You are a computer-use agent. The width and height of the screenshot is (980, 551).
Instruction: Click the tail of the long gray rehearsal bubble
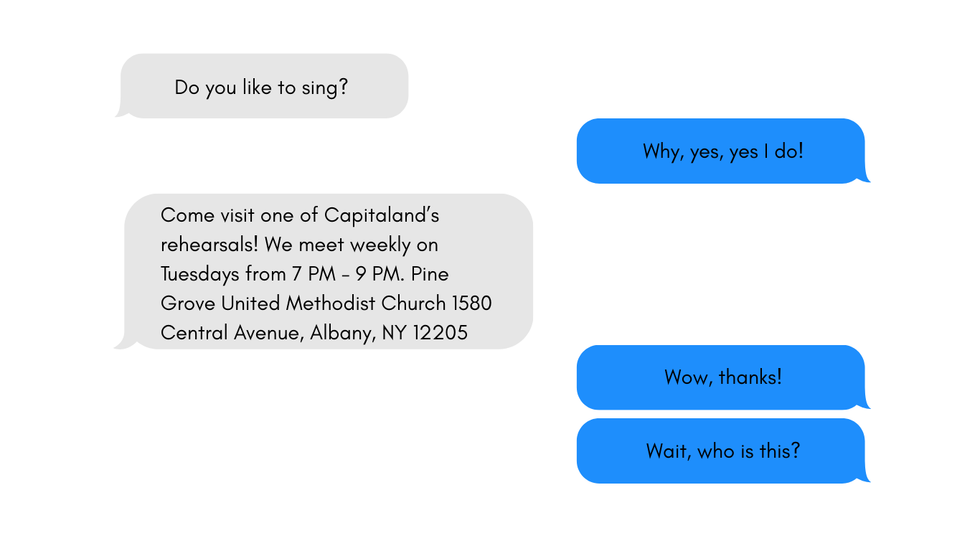point(121,342)
